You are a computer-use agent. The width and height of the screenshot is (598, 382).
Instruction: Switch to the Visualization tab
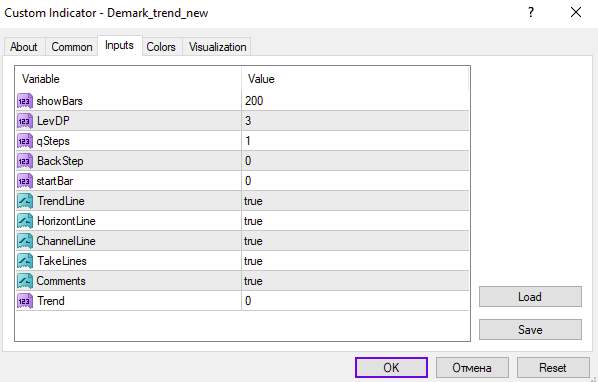pos(217,47)
